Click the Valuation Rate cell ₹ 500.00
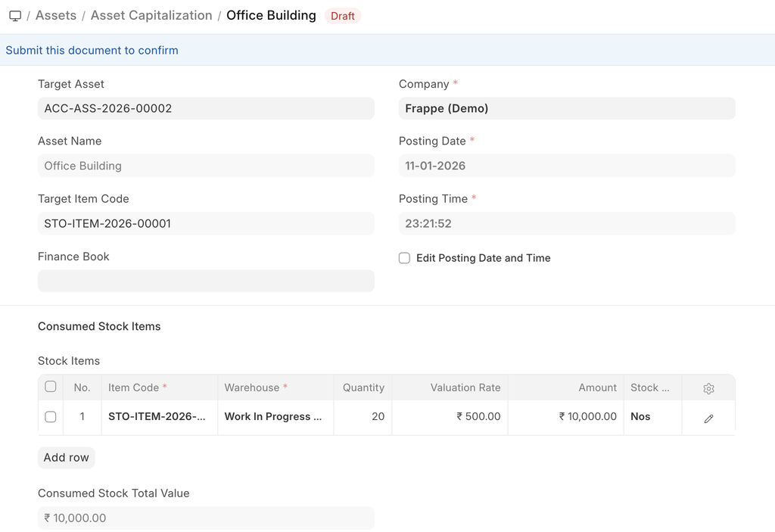Screen dimensions: 775x532 pyautogui.click(x=450, y=417)
